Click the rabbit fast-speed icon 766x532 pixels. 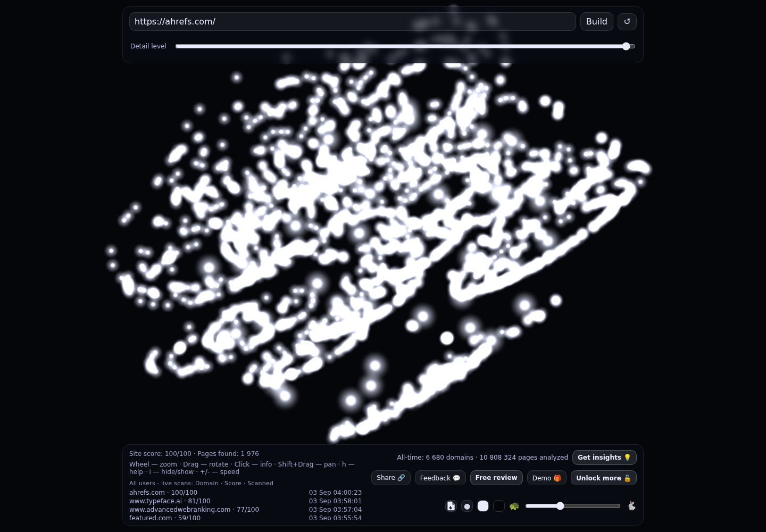click(631, 506)
